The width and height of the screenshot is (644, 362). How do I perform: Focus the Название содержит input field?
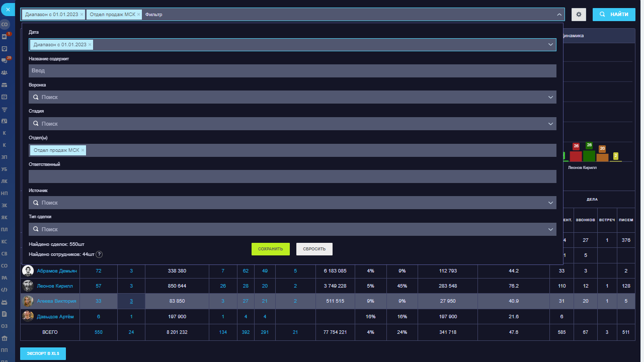(x=292, y=71)
